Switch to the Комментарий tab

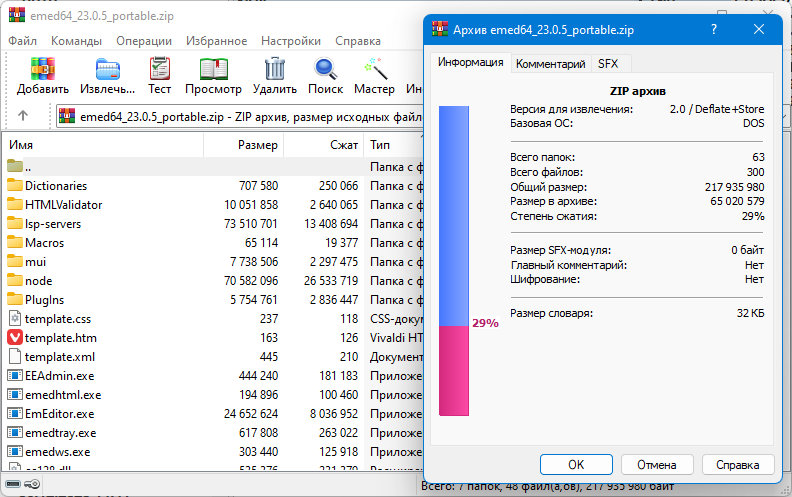551,64
